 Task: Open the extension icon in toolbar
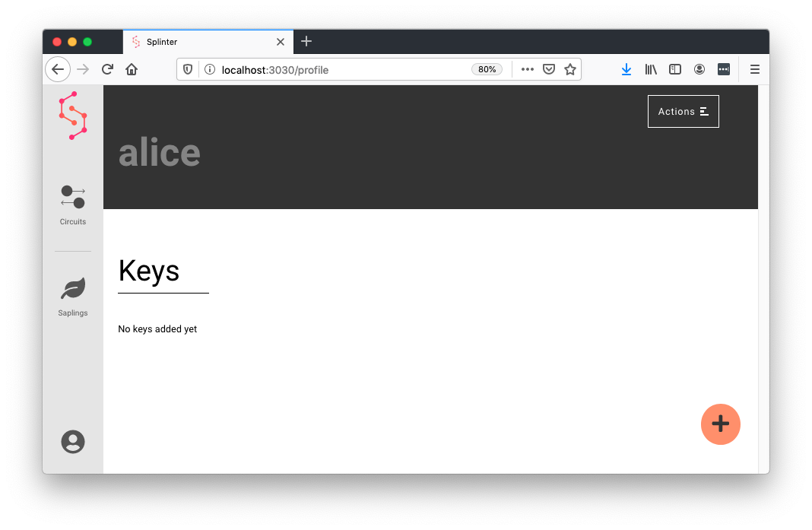tap(724, 69)
